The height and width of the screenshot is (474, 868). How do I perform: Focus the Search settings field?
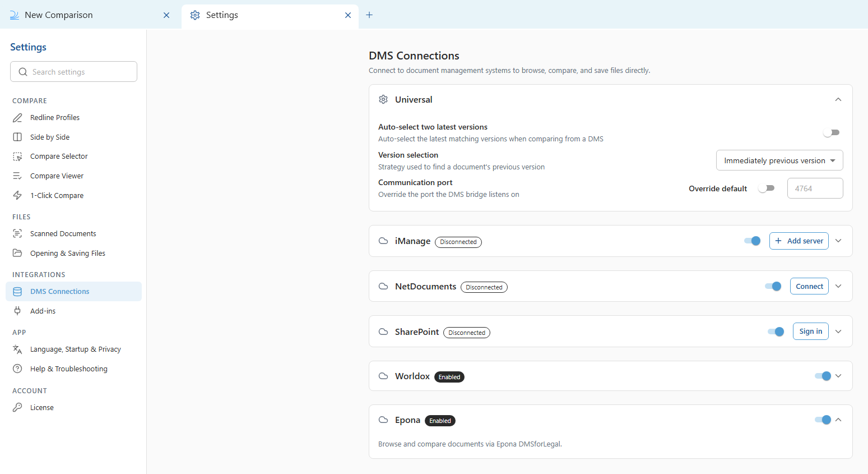73,72
